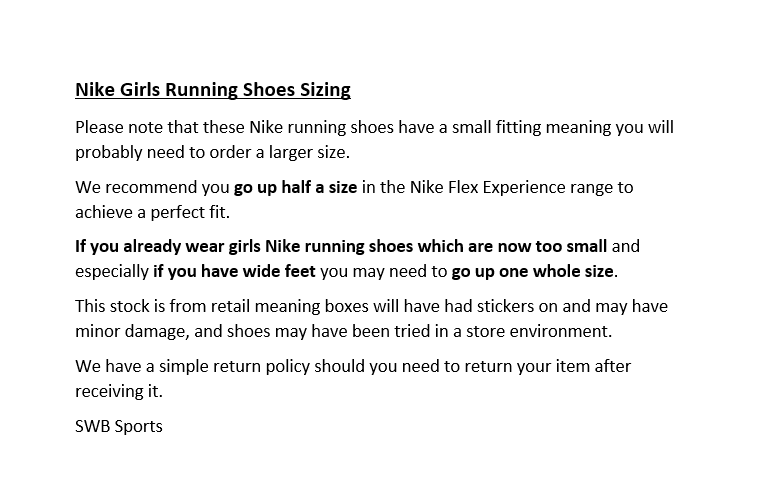
Task: Click the bold text 'go up half a size'
Action: point(296,187)
